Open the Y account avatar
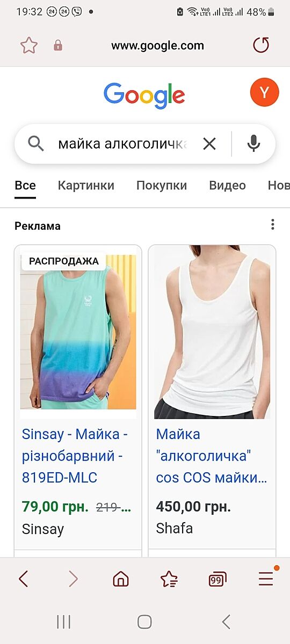Screen dimensions: 290x644 click(x=264, y=92)
